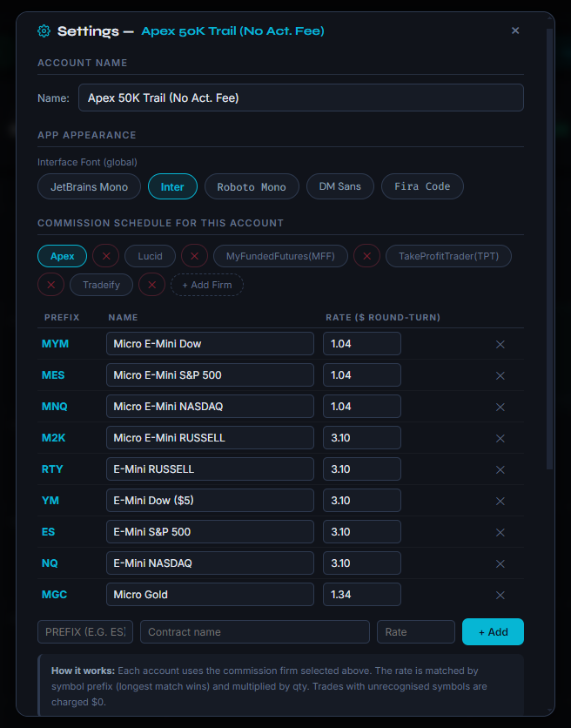
Task: Remove the Lucid firm
Action: tap(194, 256)
